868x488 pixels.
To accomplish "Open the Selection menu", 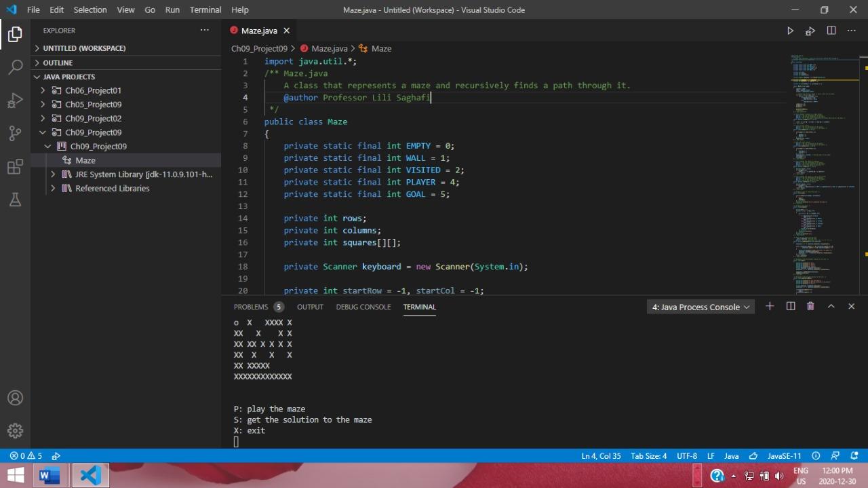I will (90, 10).
